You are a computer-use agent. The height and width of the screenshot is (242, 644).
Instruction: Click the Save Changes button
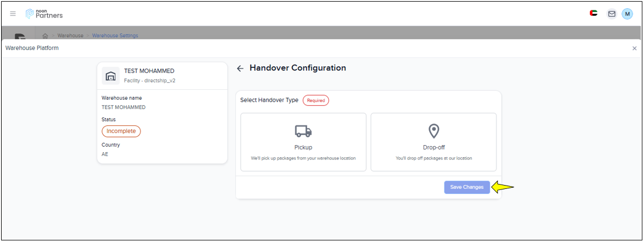click(x=467, y=187)
